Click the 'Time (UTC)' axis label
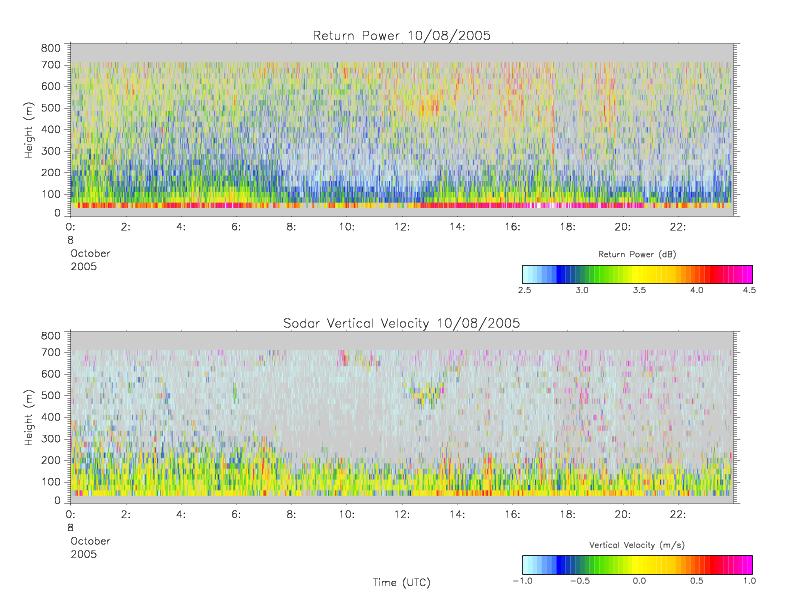 (x=402, y=582)
